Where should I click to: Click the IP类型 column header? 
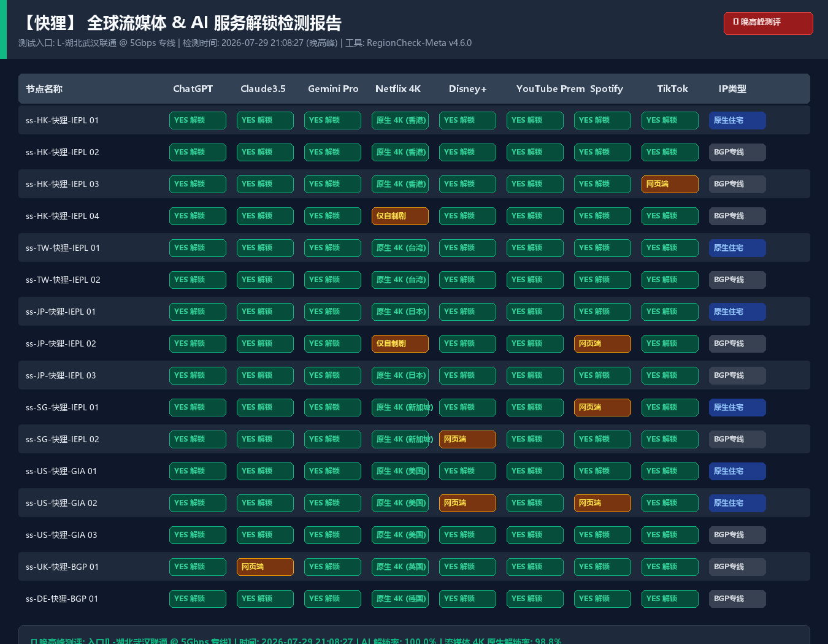[732, 89]
